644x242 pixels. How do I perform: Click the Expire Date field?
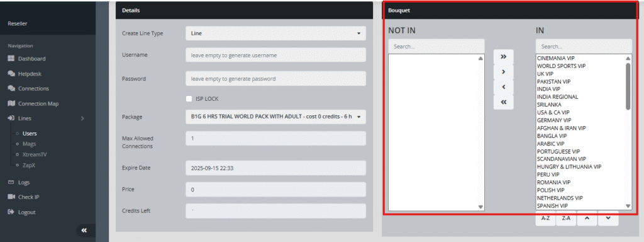pyautogui.click(x=275, y=168)
